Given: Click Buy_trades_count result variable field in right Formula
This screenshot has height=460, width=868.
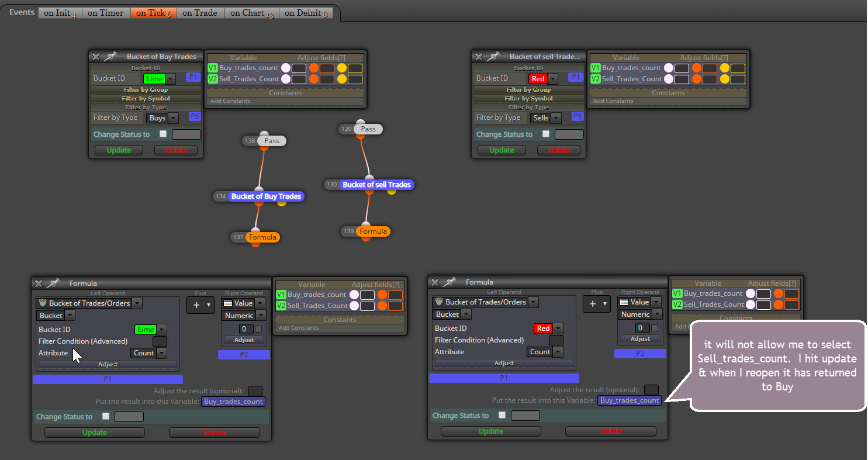Looking at the screenshot, I should [630, 400].
